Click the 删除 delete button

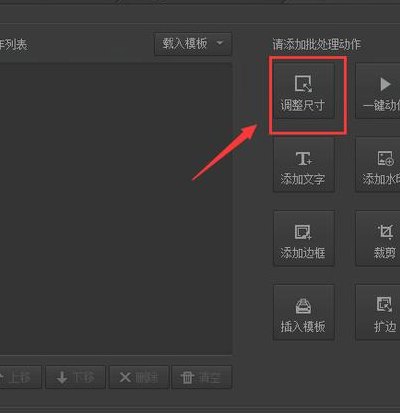point(139,377)
